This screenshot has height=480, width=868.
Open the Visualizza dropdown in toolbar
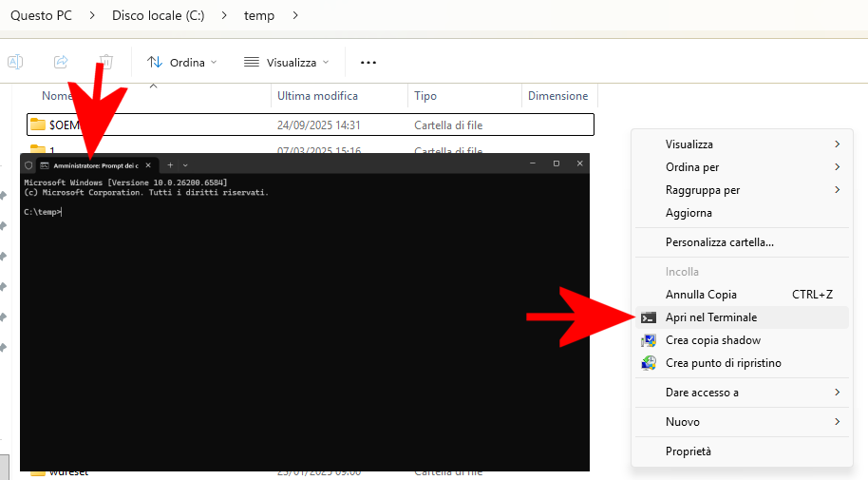pos(287,62)
